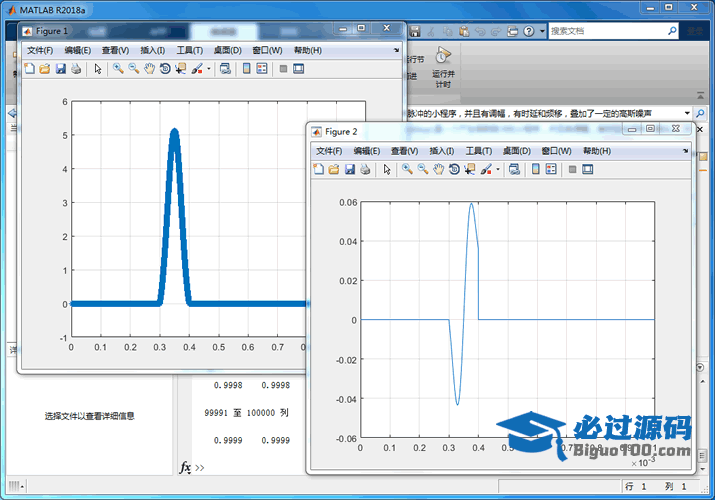Activate Zoom Out tool in Figure 1
The height and width of the screenshot is (500, 715).
click(134, 69)
